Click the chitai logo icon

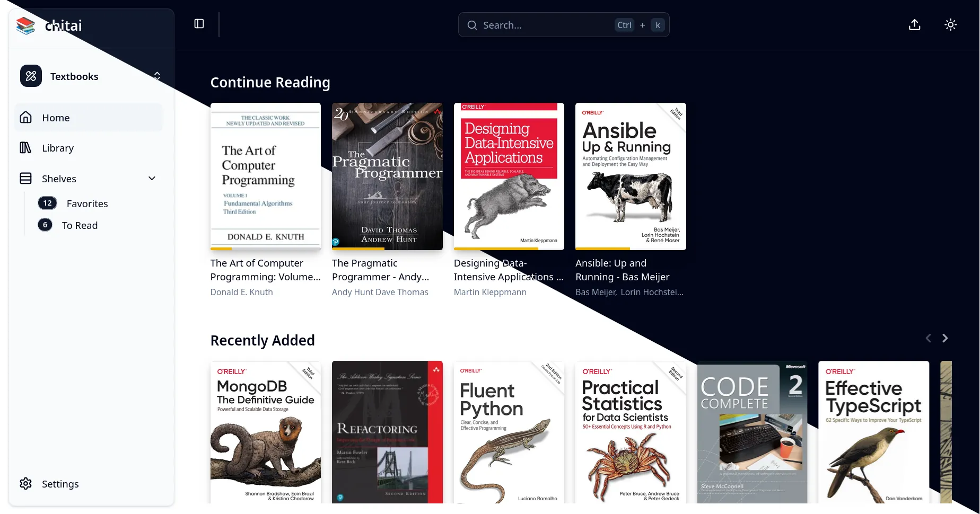tap(25, 25)
